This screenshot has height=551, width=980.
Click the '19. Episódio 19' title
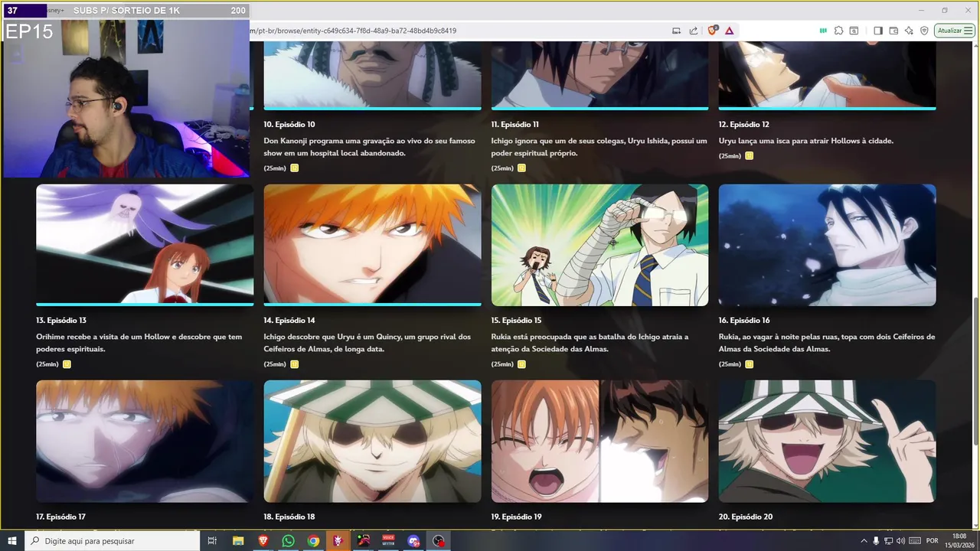[x=517, y=517]
